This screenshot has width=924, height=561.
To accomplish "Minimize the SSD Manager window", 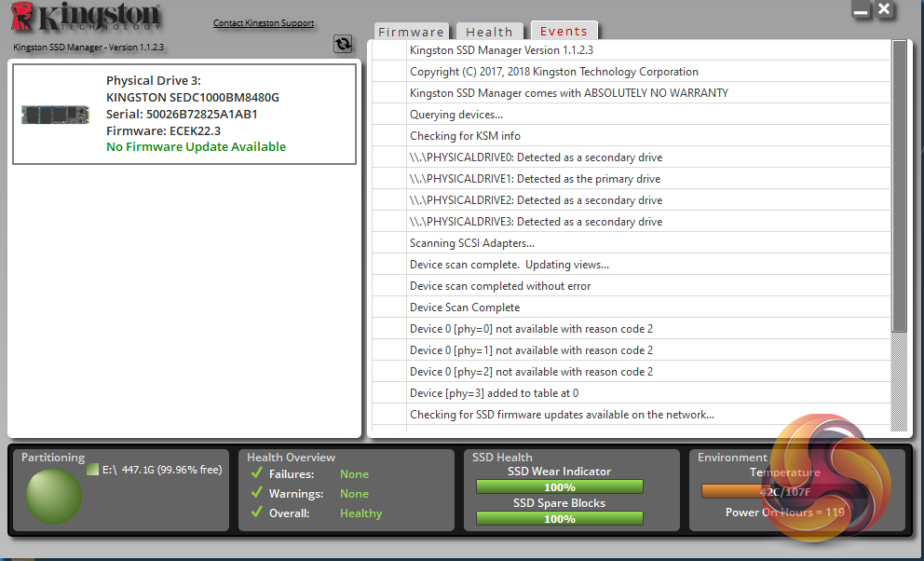I will pos(861,10).
